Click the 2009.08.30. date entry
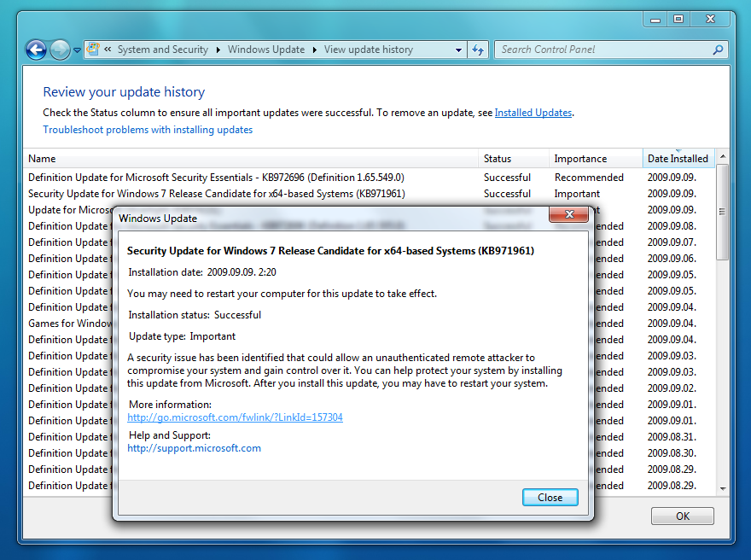 pyautogui.click(x=672, y=453)
